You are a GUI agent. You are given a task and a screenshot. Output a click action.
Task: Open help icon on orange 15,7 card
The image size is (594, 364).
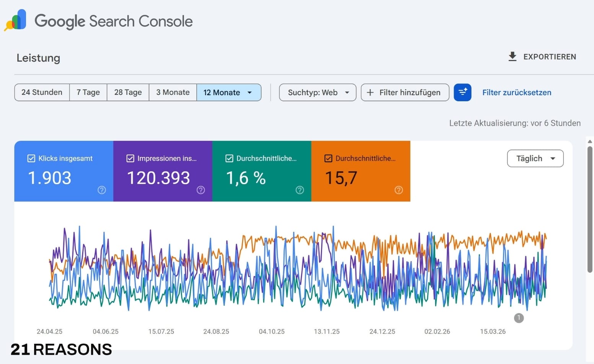[399, 190]
